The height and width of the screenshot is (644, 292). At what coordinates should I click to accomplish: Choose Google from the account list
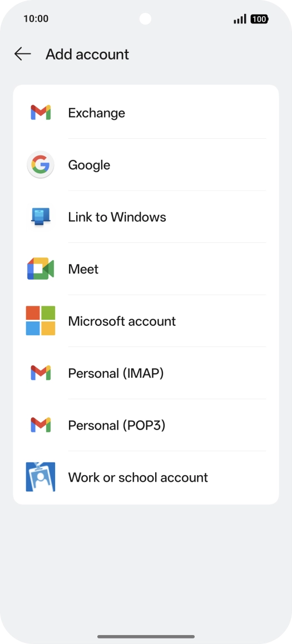tap(146, 165)
